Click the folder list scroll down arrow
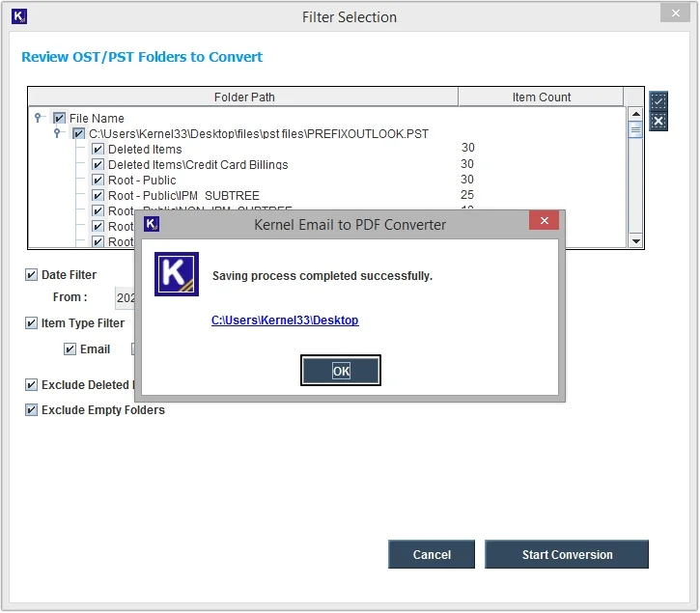The width and height of the screenshot is (700, 613). [x=635, y=241]
